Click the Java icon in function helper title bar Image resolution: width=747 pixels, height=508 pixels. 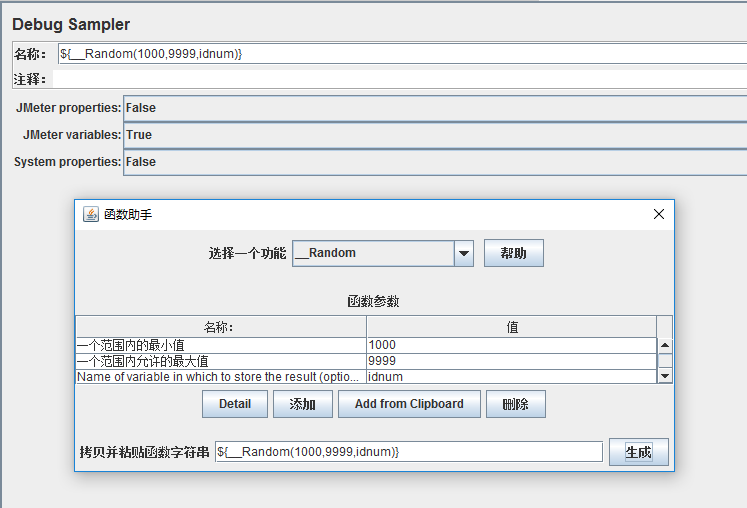tap(91, 214)
